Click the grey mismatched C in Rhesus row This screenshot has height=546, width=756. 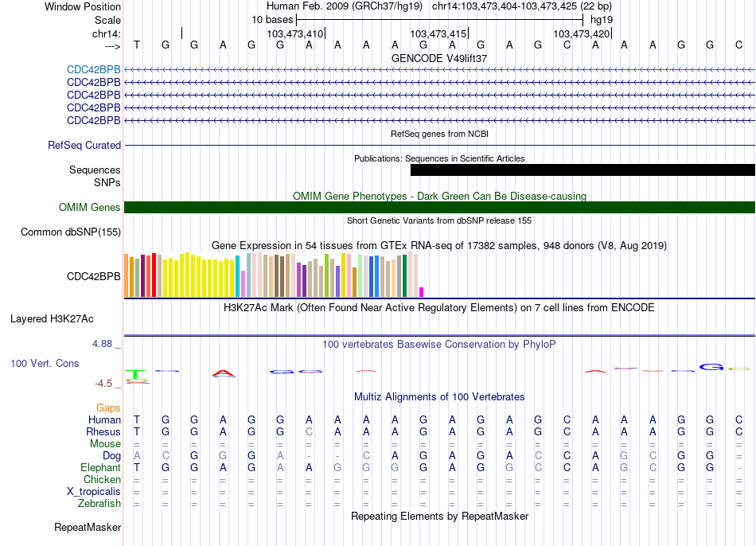point(309,431)
